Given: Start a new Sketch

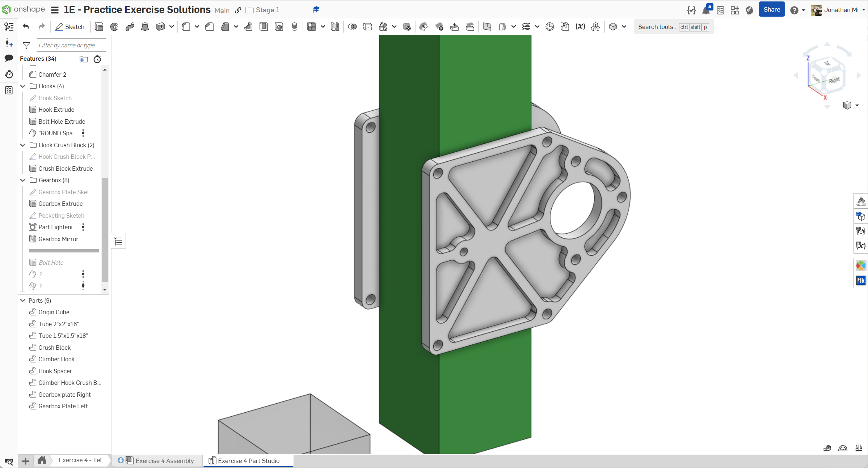Looking at the screenshot, I should tap(70, 27).
